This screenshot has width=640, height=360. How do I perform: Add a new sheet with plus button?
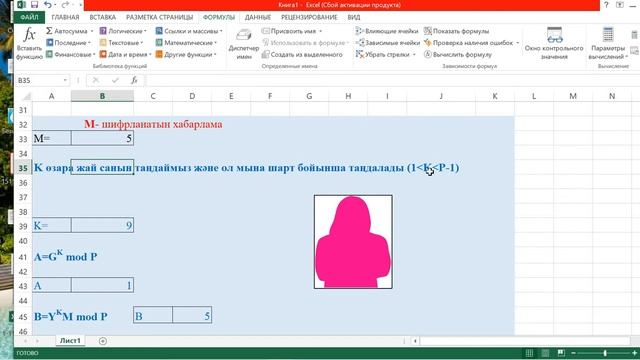(x=103, y=341)
